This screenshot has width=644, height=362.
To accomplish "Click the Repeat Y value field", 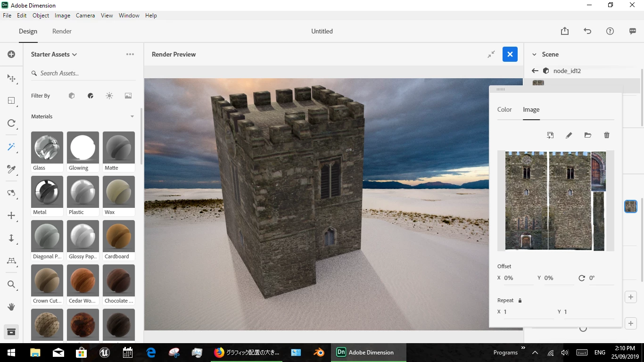I will (589, 312).
